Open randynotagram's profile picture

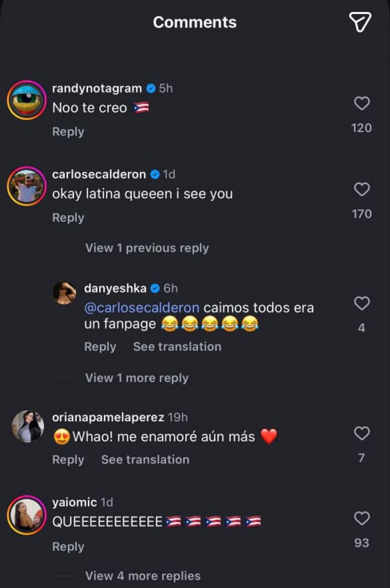point(25,99)
